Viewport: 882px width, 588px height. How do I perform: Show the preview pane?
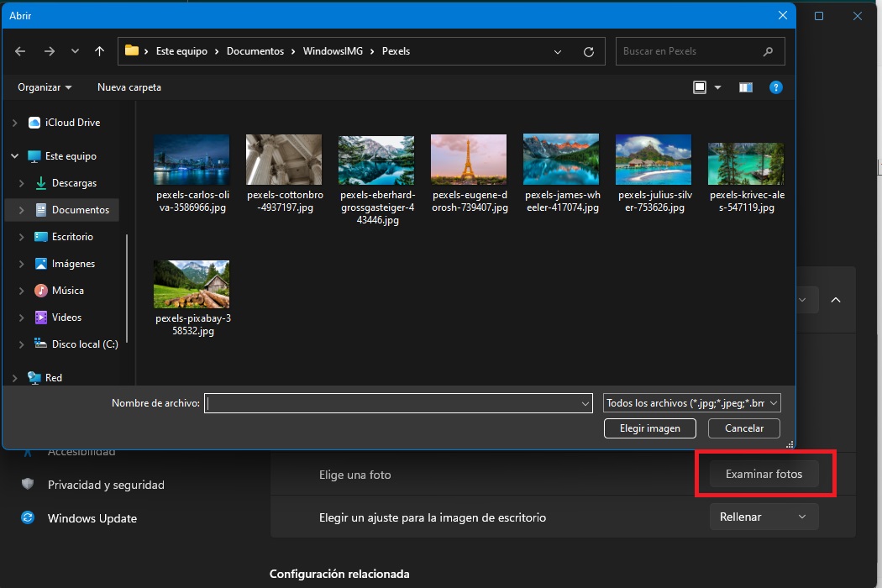(x=745, y=87)
